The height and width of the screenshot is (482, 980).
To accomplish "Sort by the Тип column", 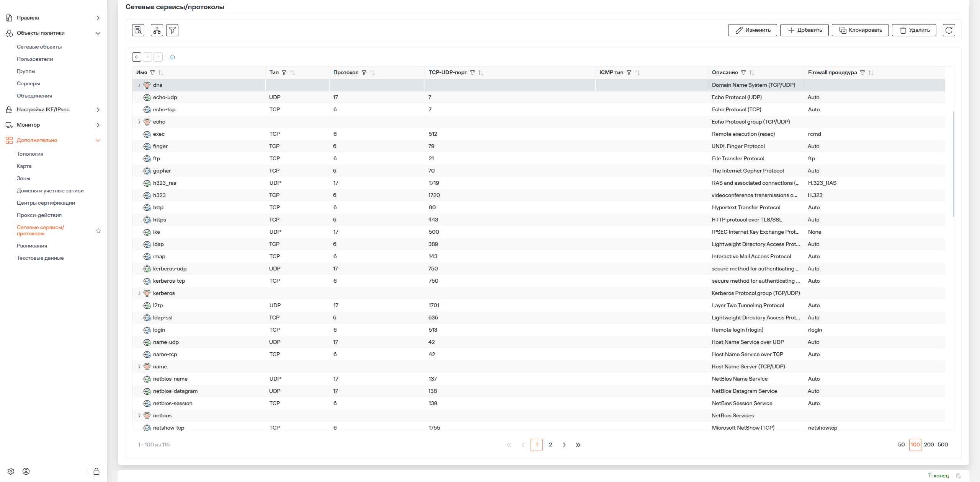I will [x=292, y=73].
